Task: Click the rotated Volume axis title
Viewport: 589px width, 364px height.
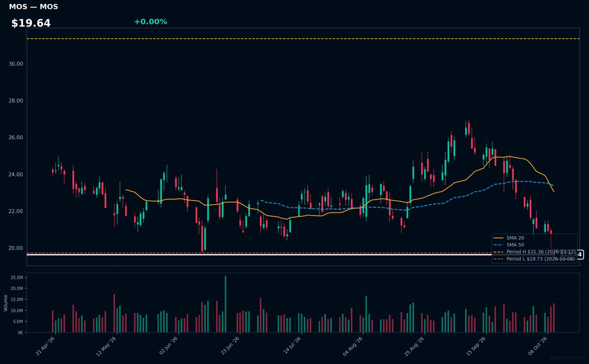Action: click(x=5, y=303)
